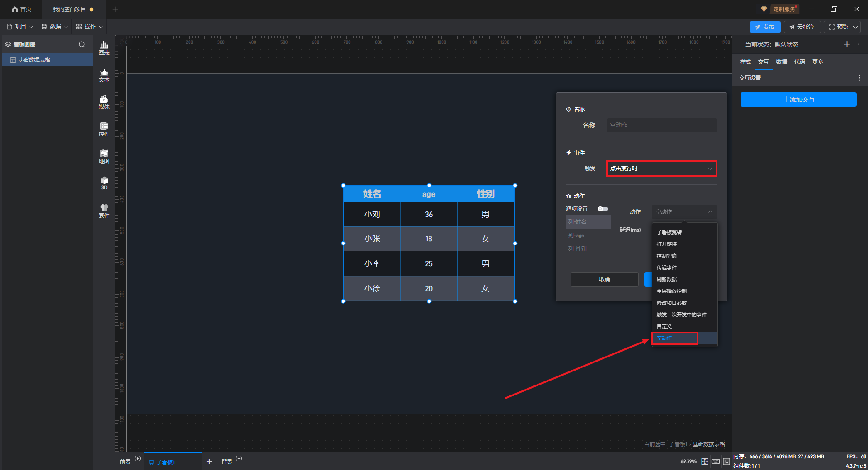The width and height of the screenshot is (868, 470).
Task: Switch to the 更多 tab
Action: [817, 62]
